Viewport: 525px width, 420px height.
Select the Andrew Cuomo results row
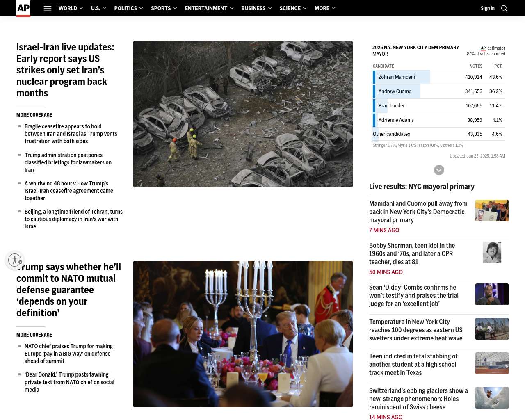click(x=439, y=91)
